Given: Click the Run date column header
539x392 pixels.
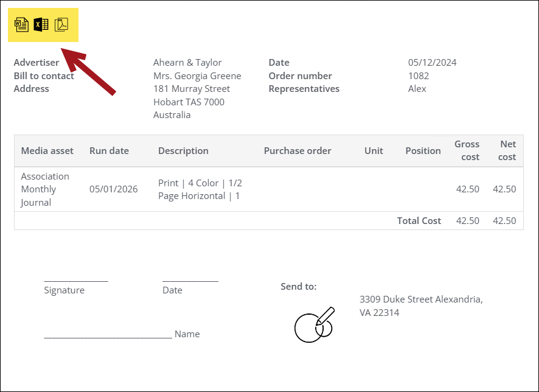Looking at the screenshot, I should (x=109, y=151).
